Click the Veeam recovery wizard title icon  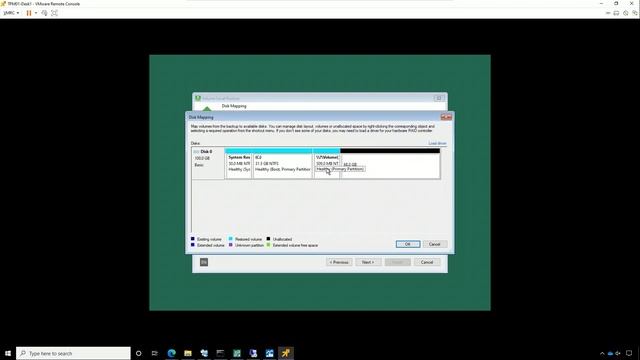tap(198, 98)
